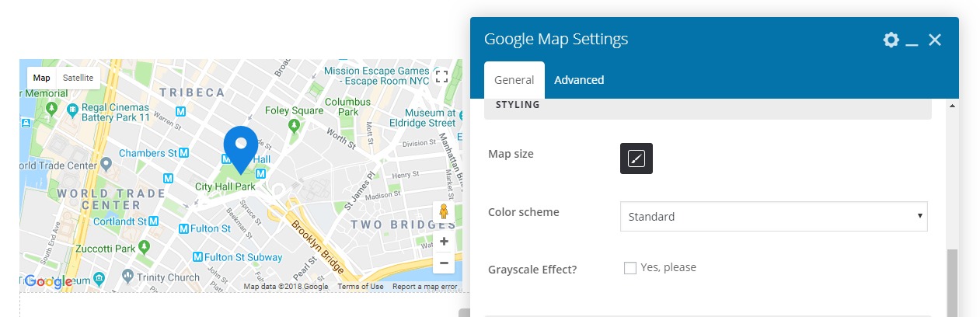Zoom in on the map
The height and width of the screenshot is (317, 980).
click(443, 242)
